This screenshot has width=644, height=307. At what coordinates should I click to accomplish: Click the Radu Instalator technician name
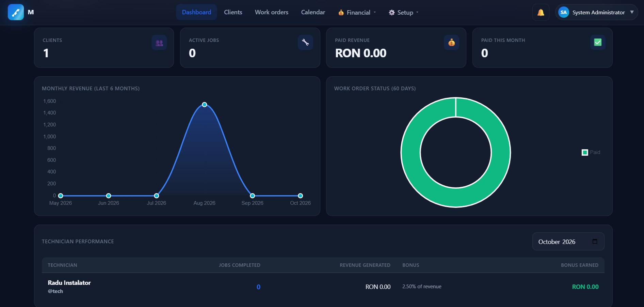pos(69,282)
